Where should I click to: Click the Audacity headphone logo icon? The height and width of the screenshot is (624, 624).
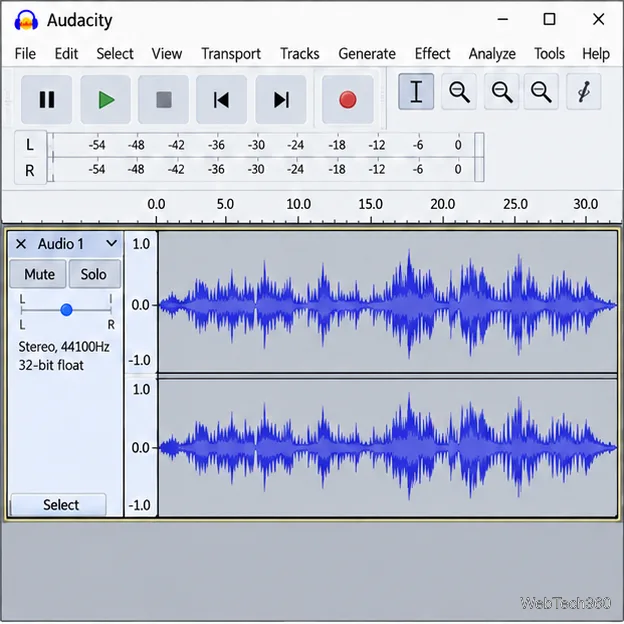[26, 21]
